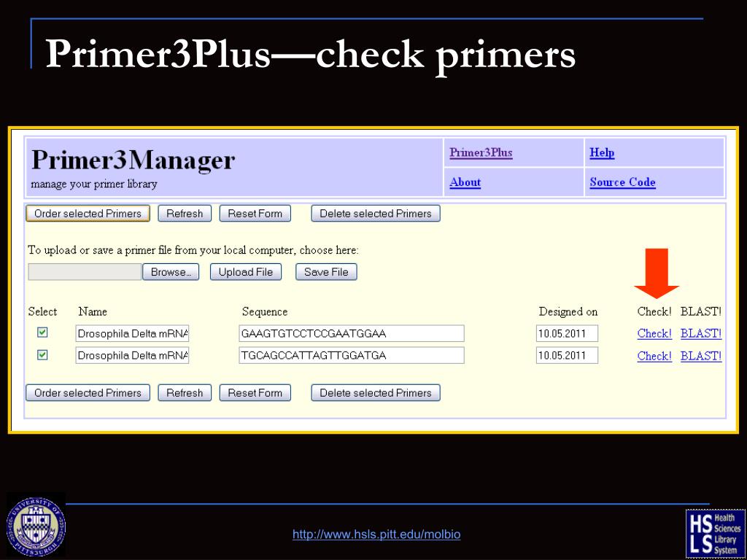Image resolution: width=747 pixels, height=560 pixels.
Task: Click the Designed on column header
Action: 568,312
